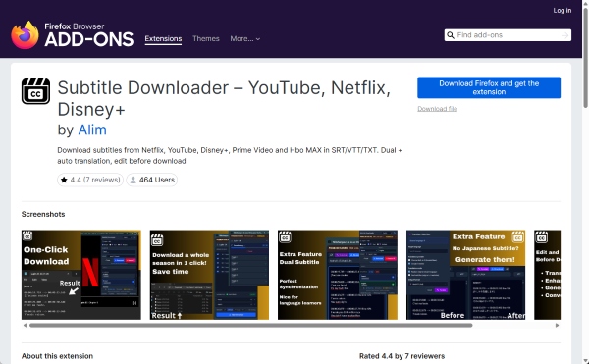
Task: Open the Dual Subtitle screenshot
Action: coord(338,275)
